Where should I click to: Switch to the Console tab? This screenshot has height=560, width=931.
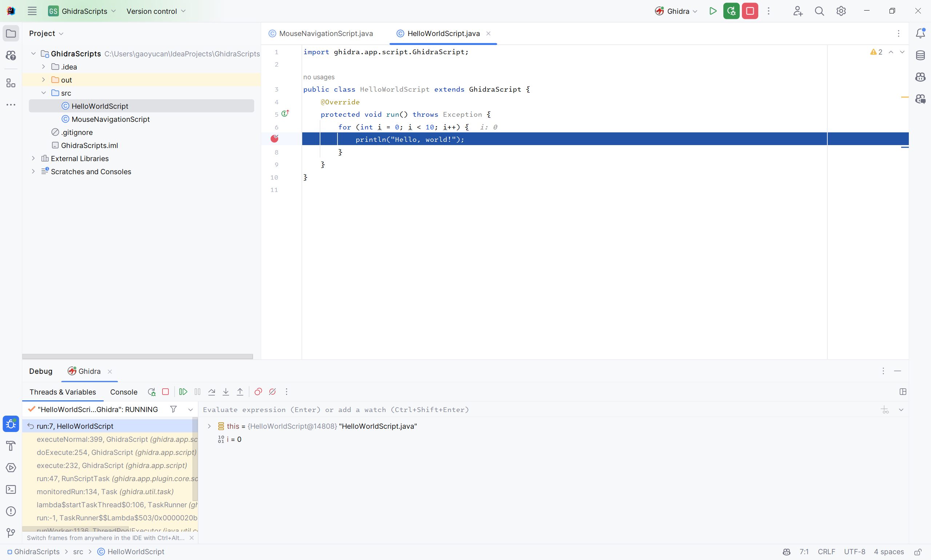click(x=123, y=392)
